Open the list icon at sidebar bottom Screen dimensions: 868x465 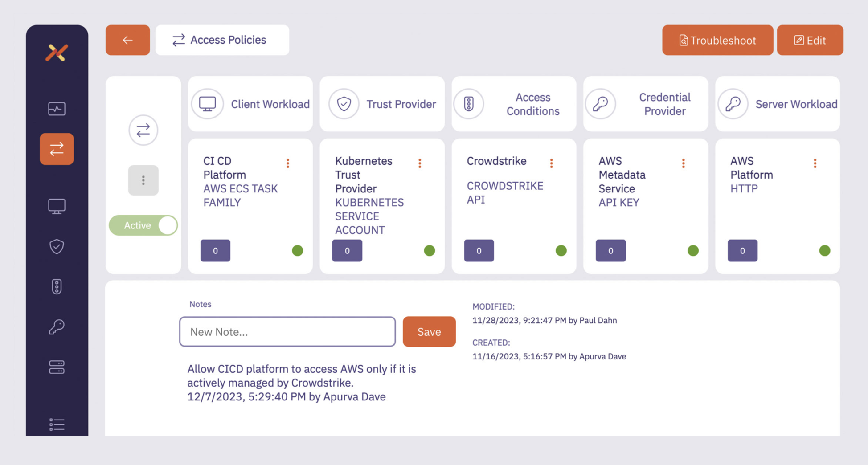click(x=57, y=424)
